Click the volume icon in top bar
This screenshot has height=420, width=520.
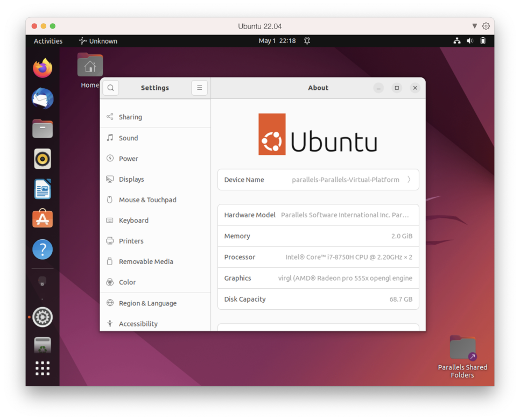pos(470,41)
